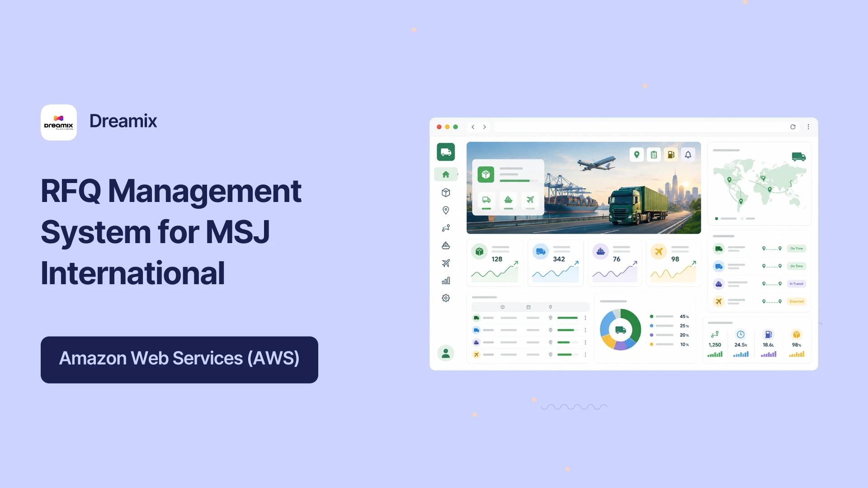
Task: Go forward with browser forward arrow
Action: coord(485,127)
